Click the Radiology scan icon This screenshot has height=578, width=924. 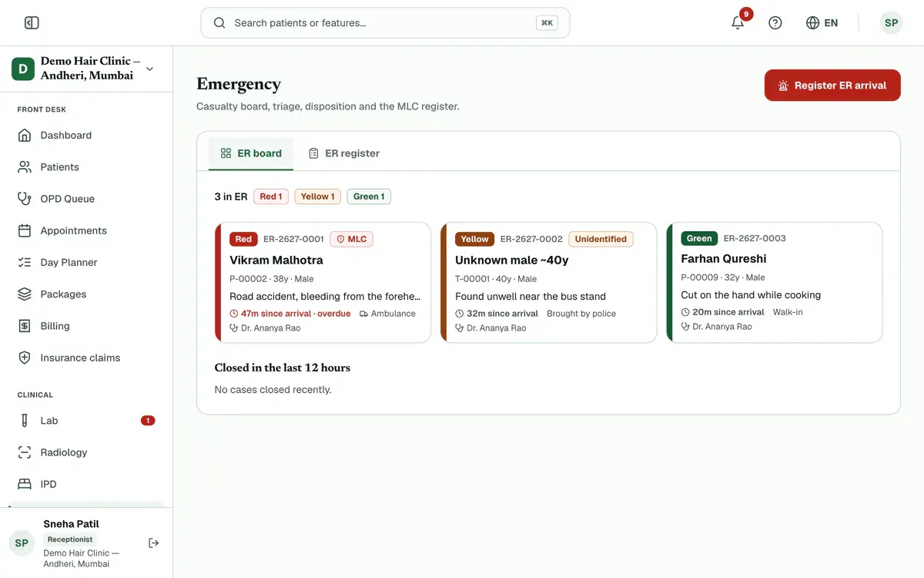coord(25,452)
